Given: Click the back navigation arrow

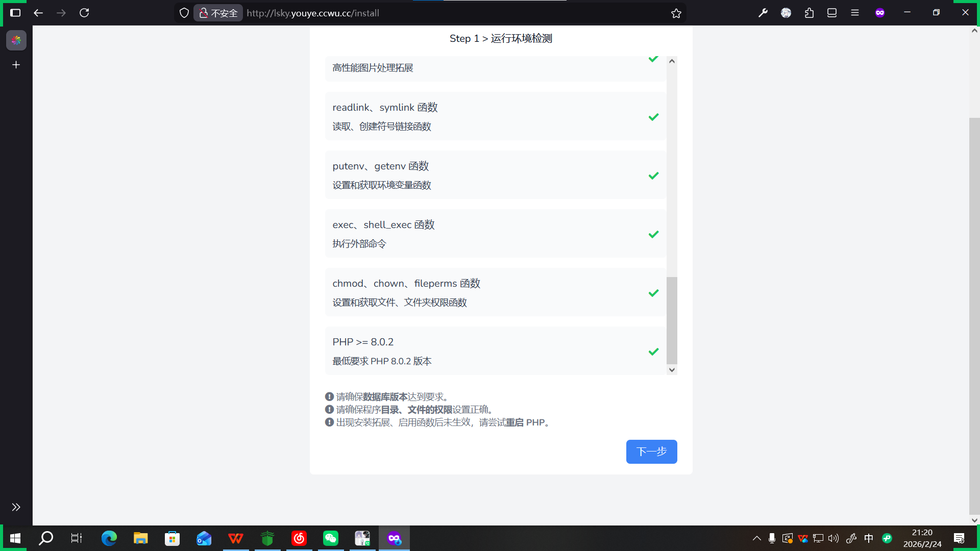Looking at the screenshot, I should [x=38, y=13].
